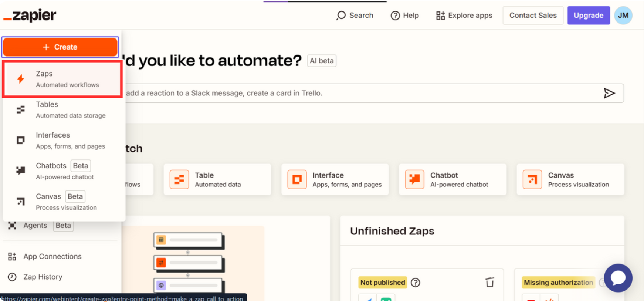Open the JM account avatar menu

[x=623, y=16]
